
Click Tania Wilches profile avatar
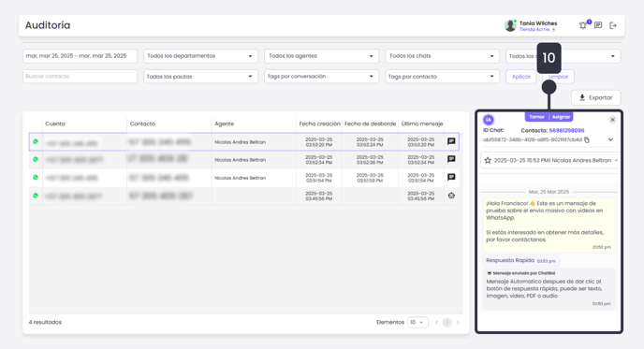[x=510, y=25]
